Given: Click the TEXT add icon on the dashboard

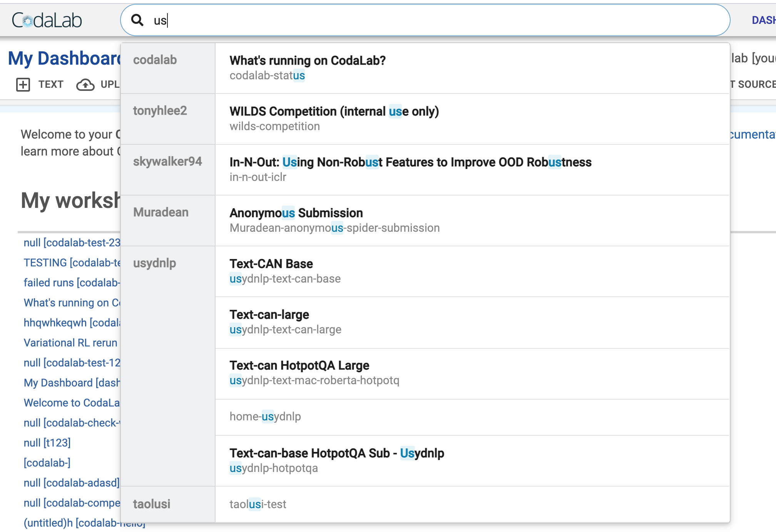Looking at the screenshot, I should tap(23, 84).
